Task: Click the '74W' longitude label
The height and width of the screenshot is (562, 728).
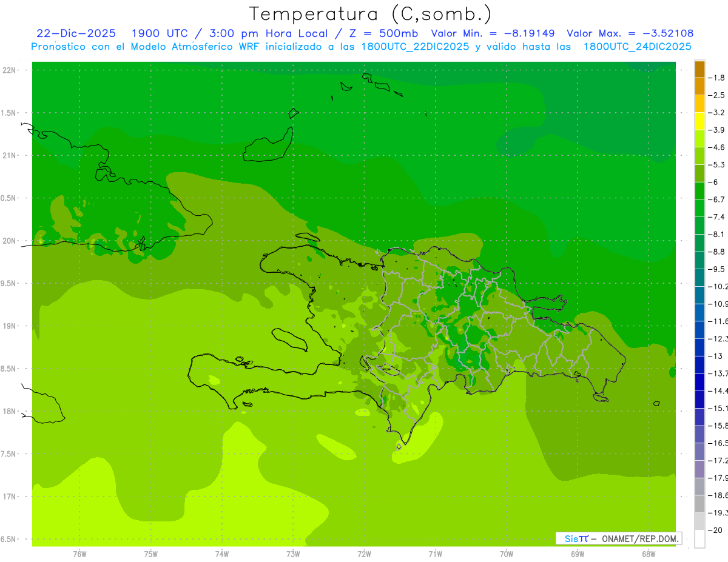Action: tap(221, 555)
